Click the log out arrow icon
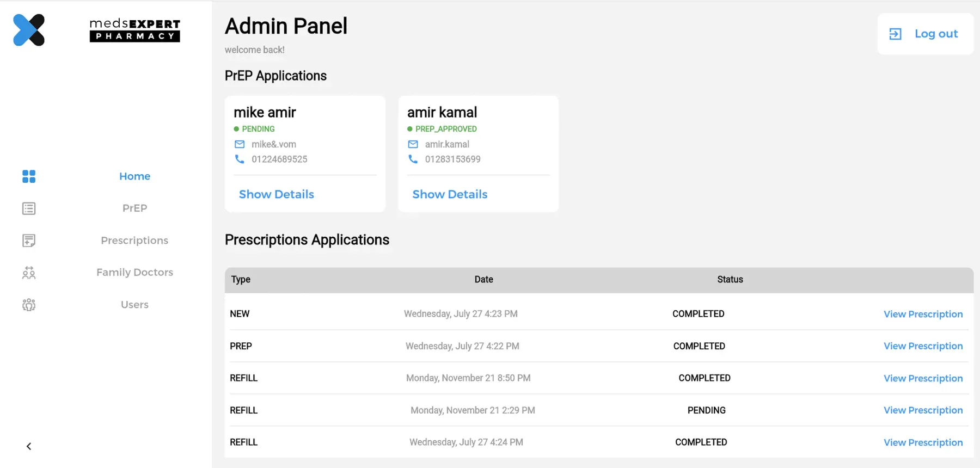The image size is (980, 468). [x=895, y=34]
